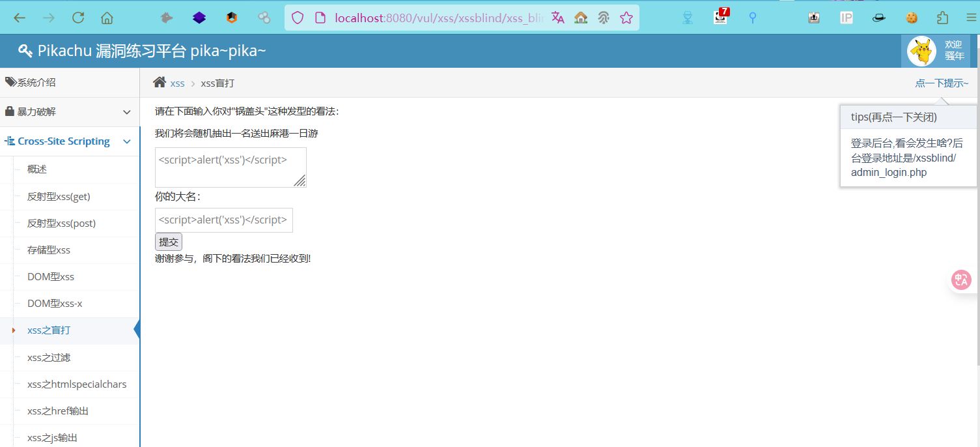Click the translate page icon in address bar
Screen dimensions: 980x447
point(558,18)
